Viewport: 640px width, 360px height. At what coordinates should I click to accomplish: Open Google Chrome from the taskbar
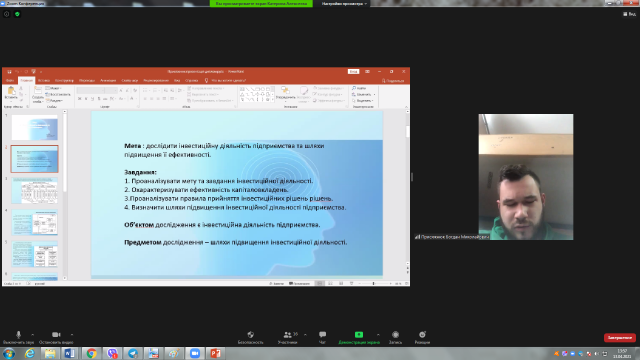pos(91,353)
